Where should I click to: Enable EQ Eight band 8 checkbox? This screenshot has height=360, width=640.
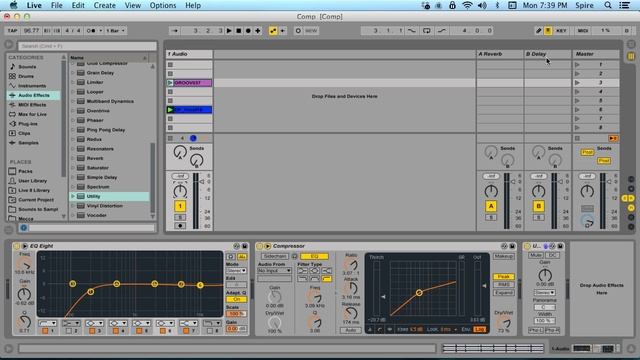point(209,331)
